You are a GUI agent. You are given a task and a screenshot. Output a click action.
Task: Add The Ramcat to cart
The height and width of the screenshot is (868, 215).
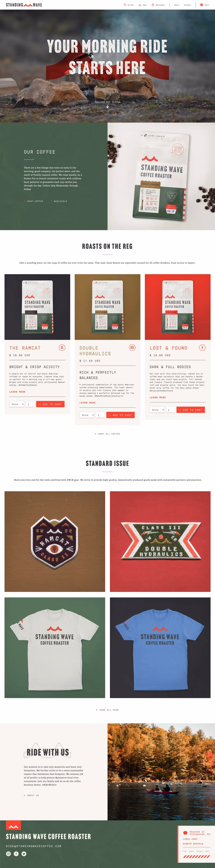50,404
